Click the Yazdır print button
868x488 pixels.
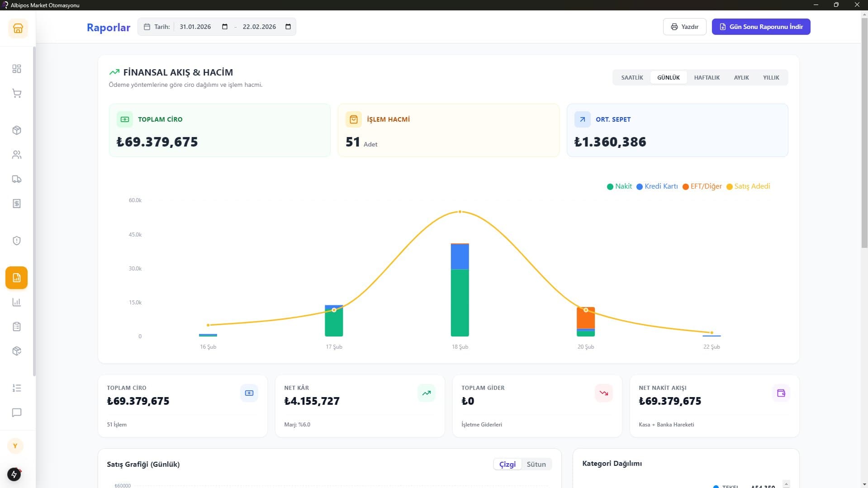click(684, 27)
